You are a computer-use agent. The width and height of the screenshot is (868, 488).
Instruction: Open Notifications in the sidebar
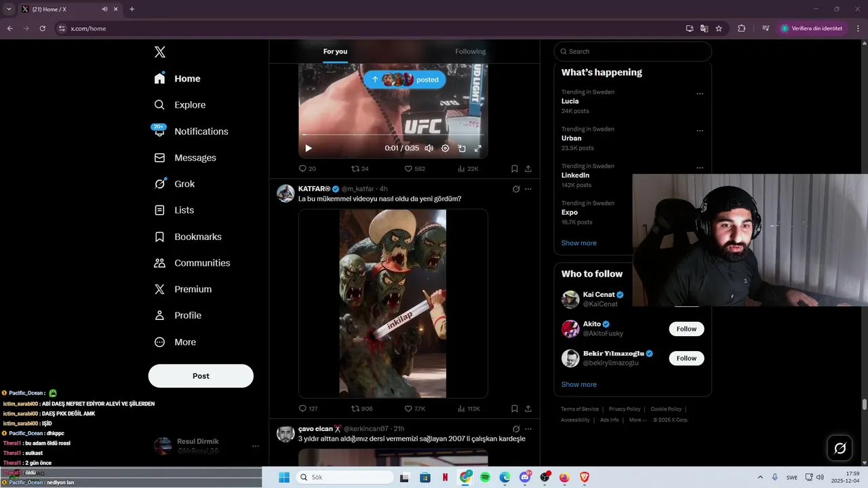click(192, 131)
